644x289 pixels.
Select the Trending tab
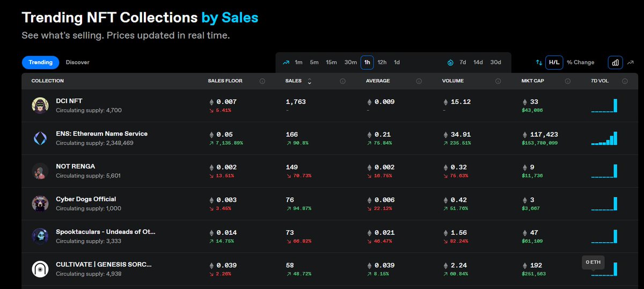coord(40,62)
